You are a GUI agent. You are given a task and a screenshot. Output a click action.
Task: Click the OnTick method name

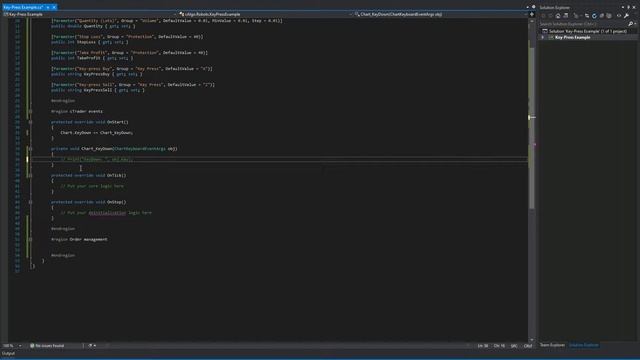pos(116,175)
